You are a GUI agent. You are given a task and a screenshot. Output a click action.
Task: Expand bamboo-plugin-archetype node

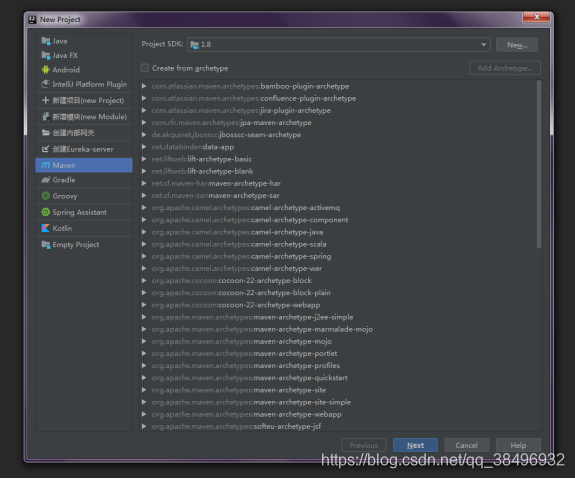pyautogui.click(x=144, y=86)
